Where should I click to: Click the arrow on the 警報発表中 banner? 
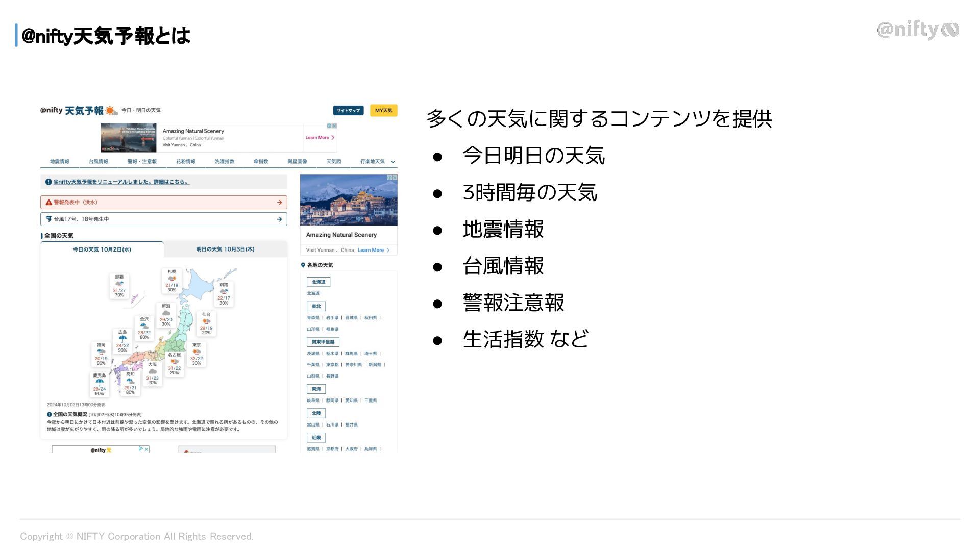pyautogui.click(x=279, y=203)
